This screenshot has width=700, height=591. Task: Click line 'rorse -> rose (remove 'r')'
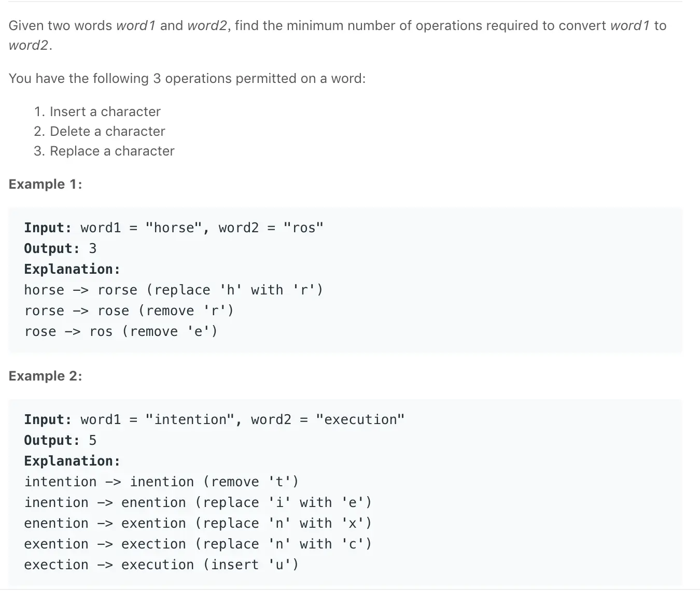pos(129,311)
